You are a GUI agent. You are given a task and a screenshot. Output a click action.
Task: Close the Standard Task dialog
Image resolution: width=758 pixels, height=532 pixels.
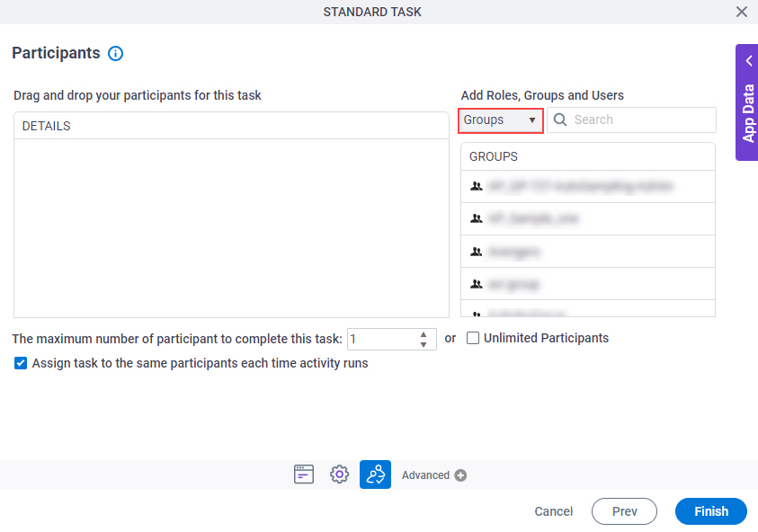(742, 12)
